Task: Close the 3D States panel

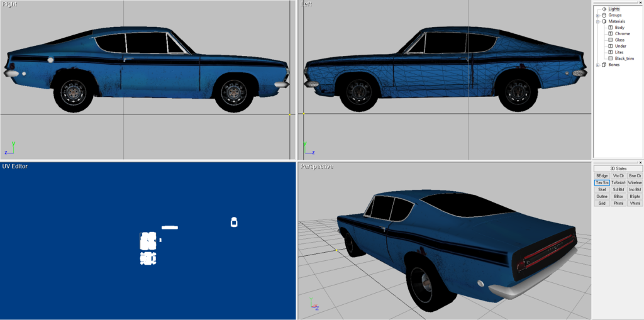Action: [x=640, y=162]
